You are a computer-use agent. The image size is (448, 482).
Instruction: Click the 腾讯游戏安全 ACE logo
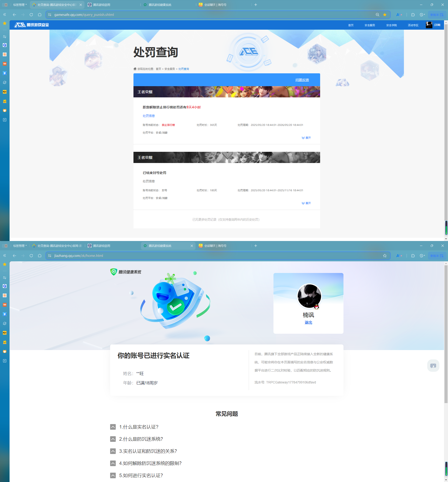31,25
